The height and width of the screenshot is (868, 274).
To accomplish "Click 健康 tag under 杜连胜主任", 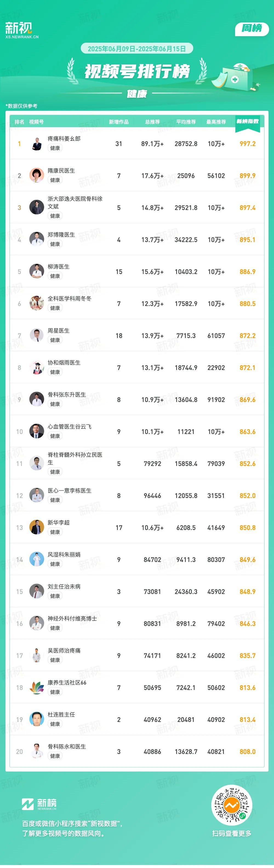I will pyautogui.click(x=55, y=724).
